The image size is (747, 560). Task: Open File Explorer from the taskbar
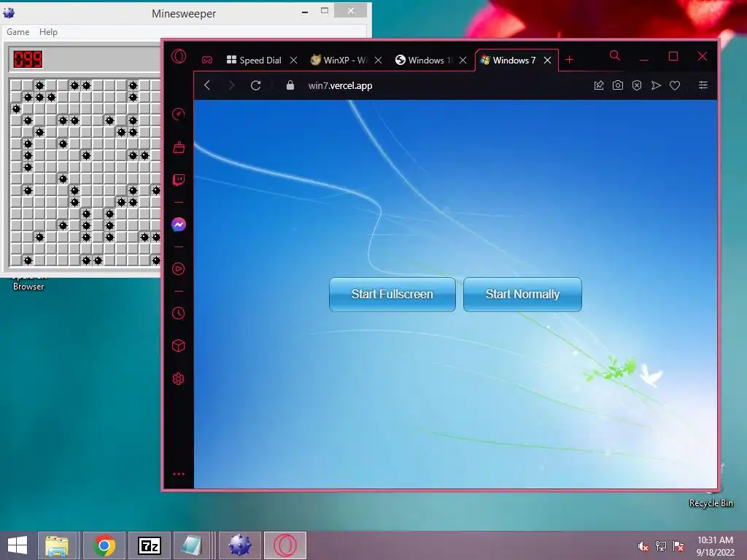[x=57, y=545]
